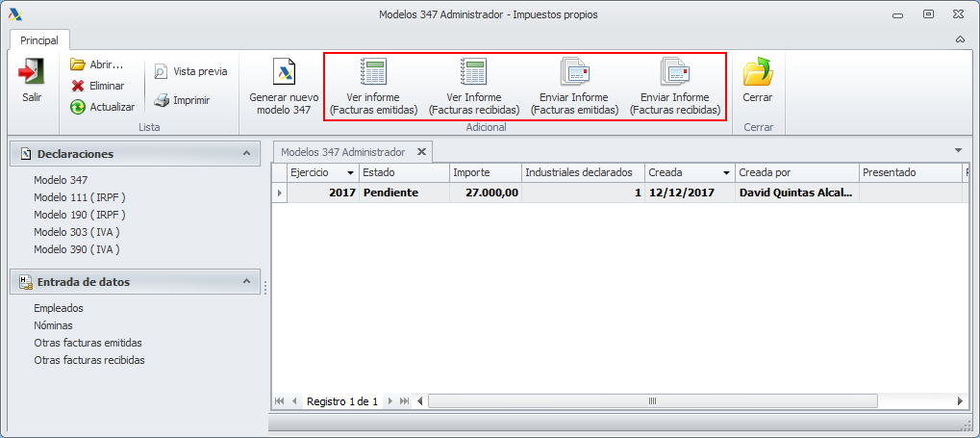980x438 pixels.
Task: Sort by the Estado column header
Action: 404,172
